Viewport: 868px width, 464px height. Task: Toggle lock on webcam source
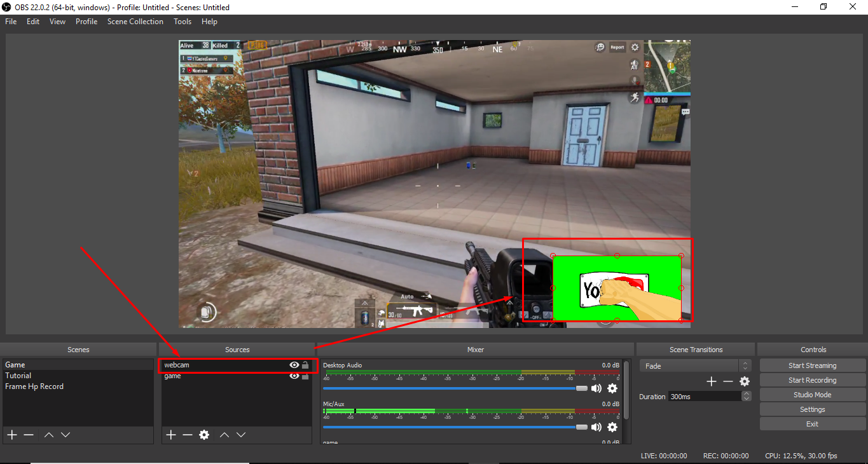coord(305,365)
